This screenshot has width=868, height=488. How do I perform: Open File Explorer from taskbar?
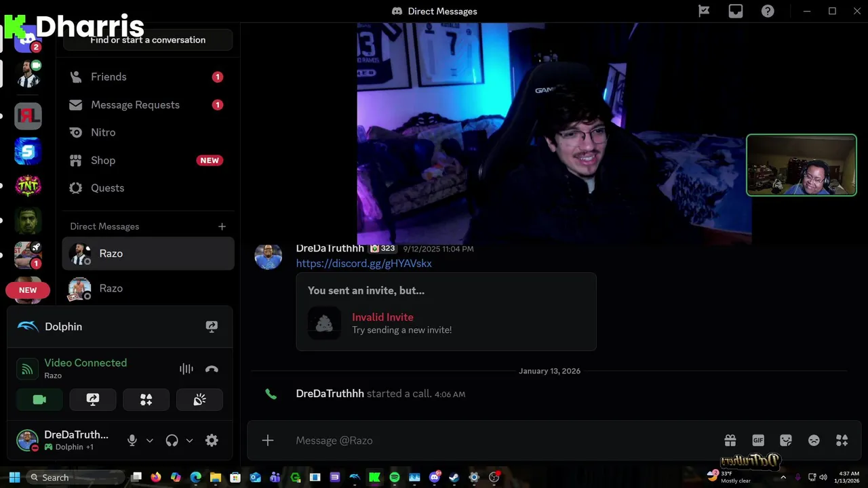(x=216, y=477)
